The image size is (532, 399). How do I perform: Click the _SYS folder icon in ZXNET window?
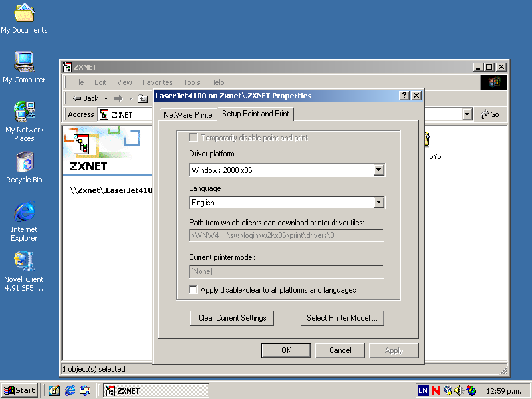pyautogui.click(x=427, y=140)
